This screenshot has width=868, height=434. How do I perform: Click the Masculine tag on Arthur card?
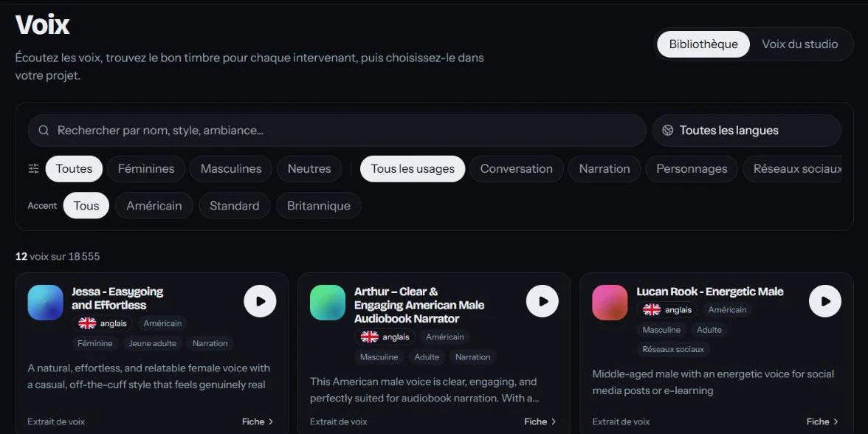pos(379,357)
